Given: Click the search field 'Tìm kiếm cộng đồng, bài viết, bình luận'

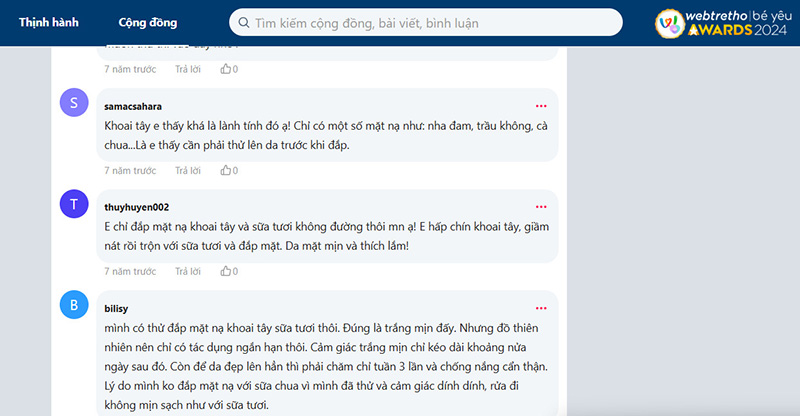Looking at the screenshot, I should tap(426, 22).
